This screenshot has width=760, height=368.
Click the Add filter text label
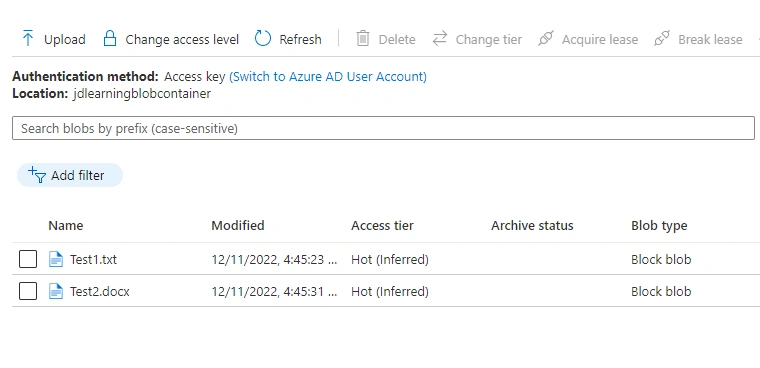[78, 176]
